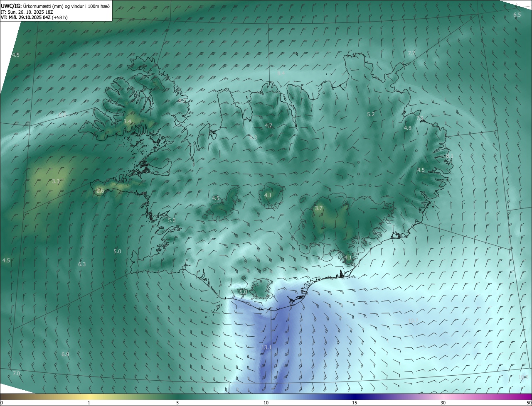Click the 6.3 value label over the sea
The image size is (532, 406).
[x=82, y=264]
